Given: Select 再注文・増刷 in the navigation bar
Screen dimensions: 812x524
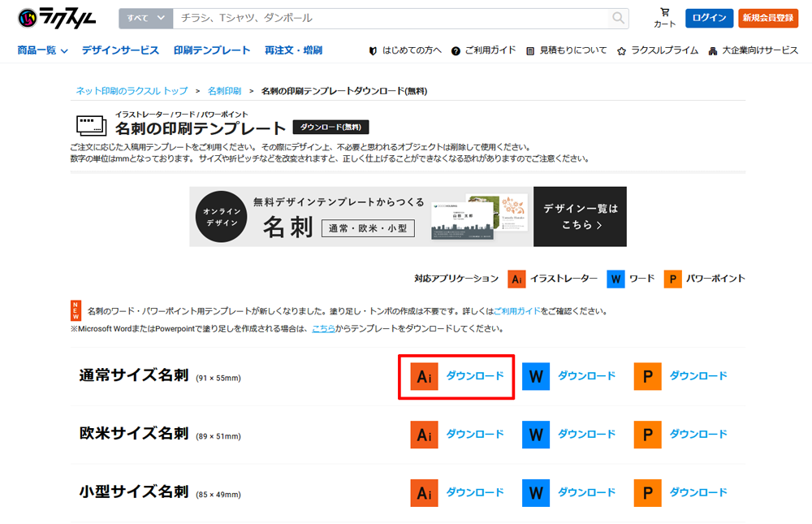Looking at the screenshot, I should pos(292,49).
